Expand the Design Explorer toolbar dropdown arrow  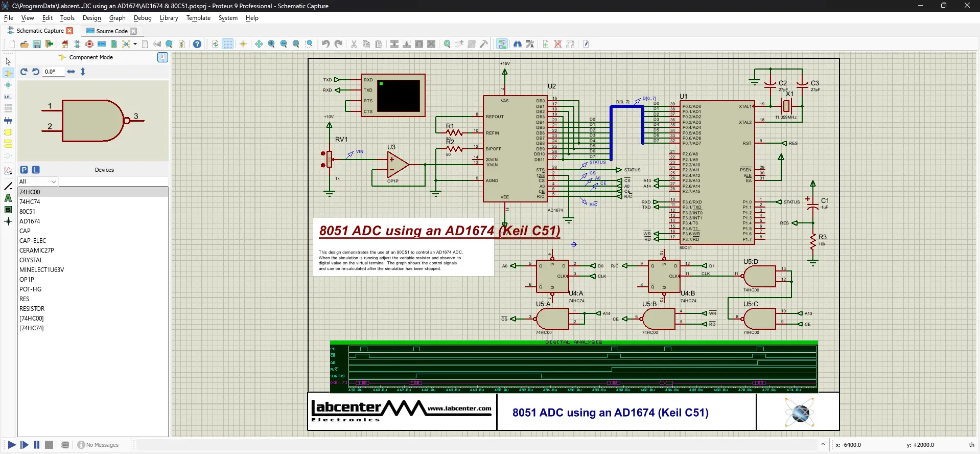(135, 44)
